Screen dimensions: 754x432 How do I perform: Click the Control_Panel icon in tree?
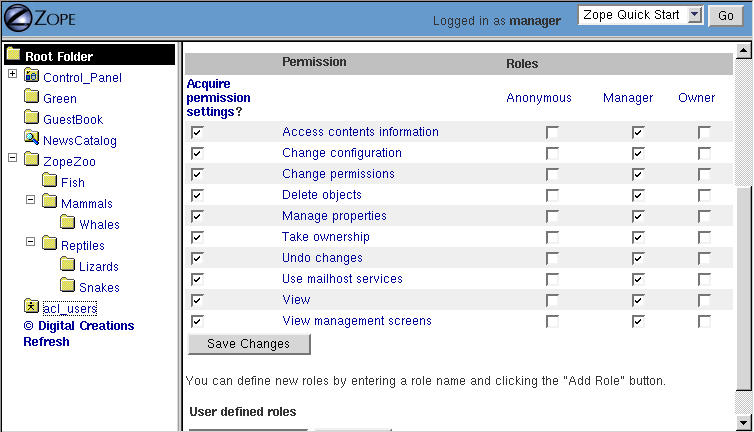(x=32, y=77)
